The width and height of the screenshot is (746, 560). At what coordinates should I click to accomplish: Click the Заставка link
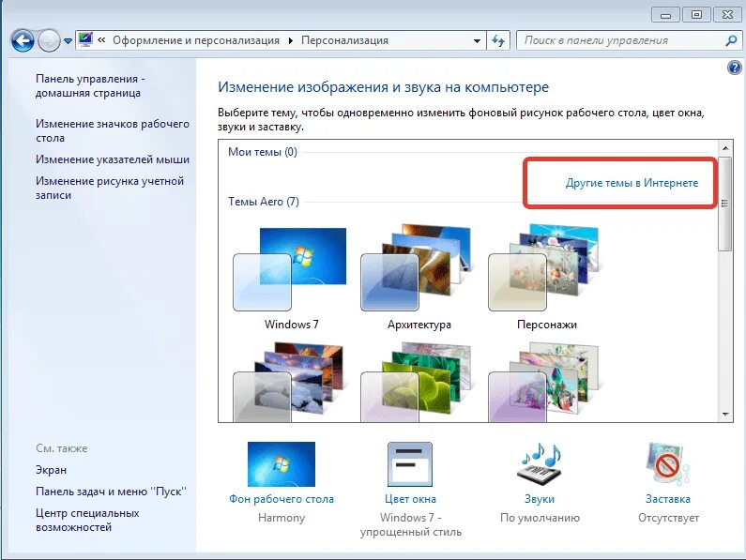click(x=667, y=499)
